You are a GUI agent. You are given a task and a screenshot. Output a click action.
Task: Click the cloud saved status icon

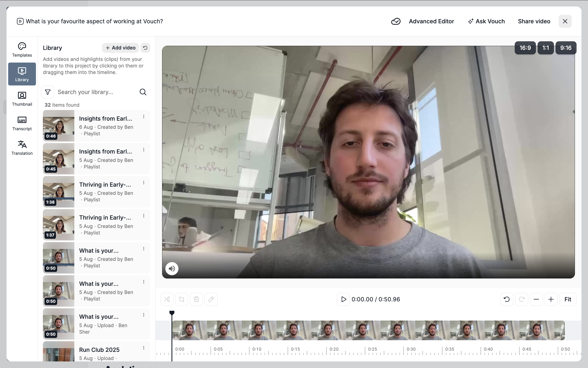[x=396, y=21]
